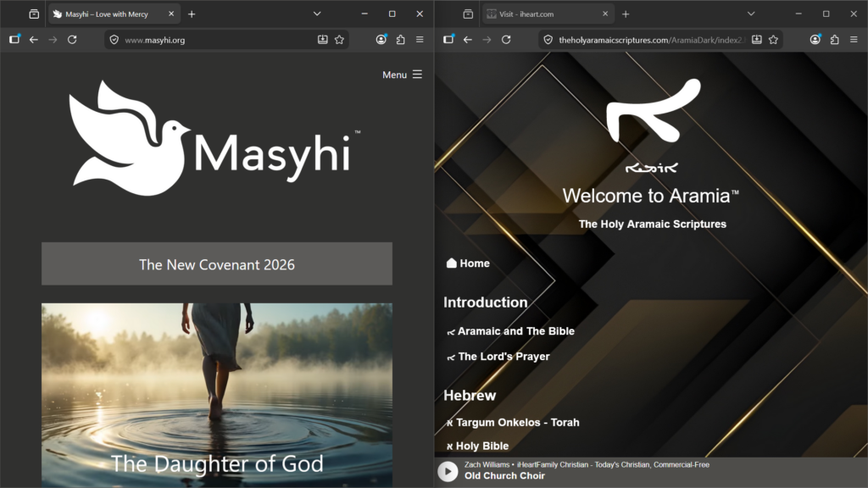Open The New Covenant 2026 banner
The width and height of the screenshot is (868, 488).
(217, 264)
